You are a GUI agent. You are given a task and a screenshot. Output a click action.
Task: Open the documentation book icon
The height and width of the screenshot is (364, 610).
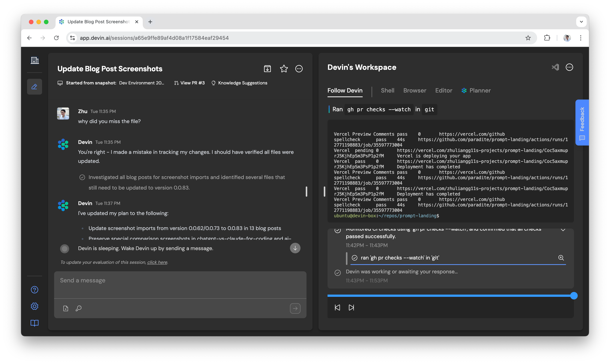pos(35,323)
